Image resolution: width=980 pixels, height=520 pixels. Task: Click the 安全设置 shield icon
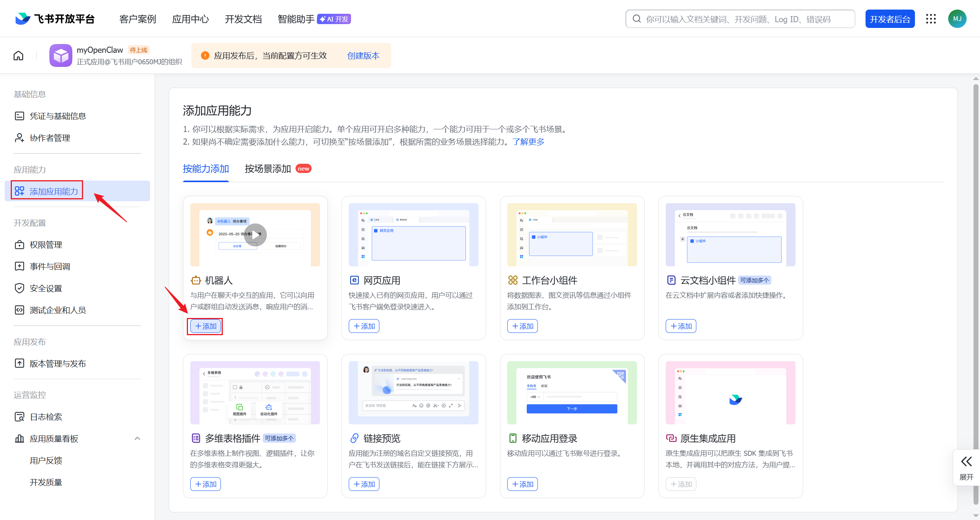click(20, 288)
